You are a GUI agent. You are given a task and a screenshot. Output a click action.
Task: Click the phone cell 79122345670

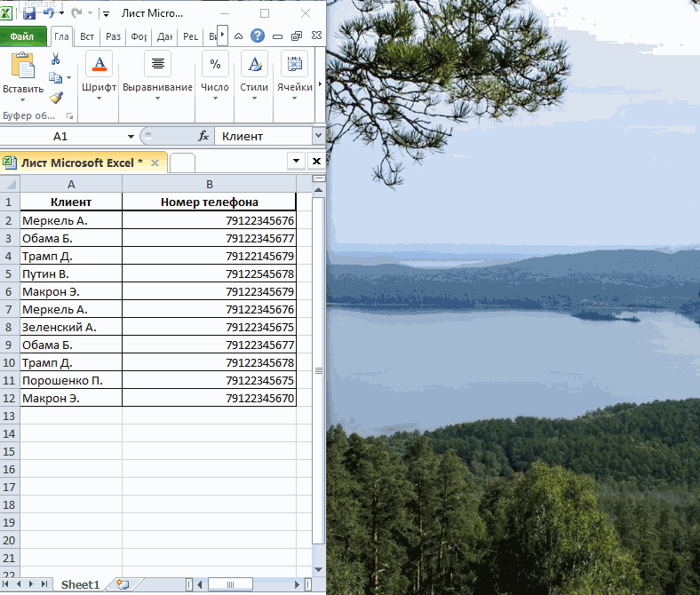click(x=210, y=398)
